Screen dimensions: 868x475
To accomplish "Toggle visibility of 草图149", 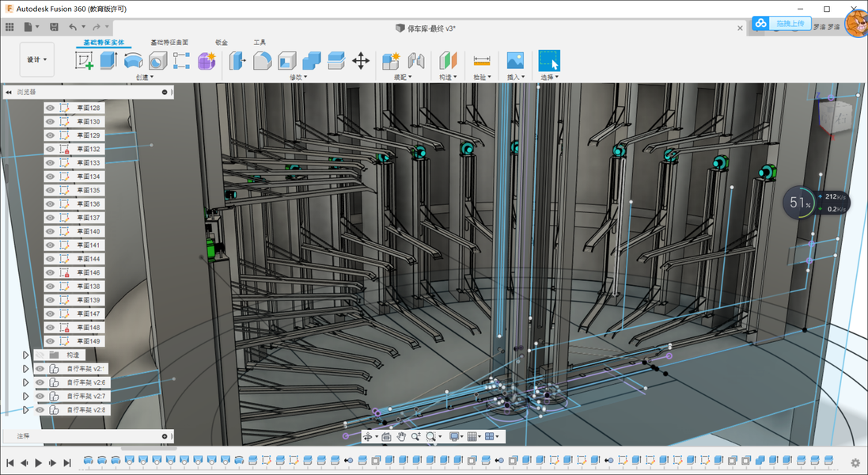I will (51, 341).
